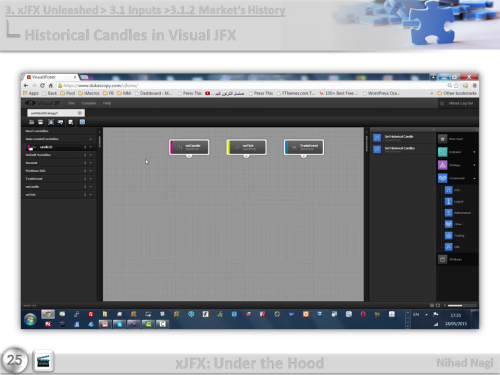Open the Trading component category icon

pyautogui.click(x=449, y=236)
